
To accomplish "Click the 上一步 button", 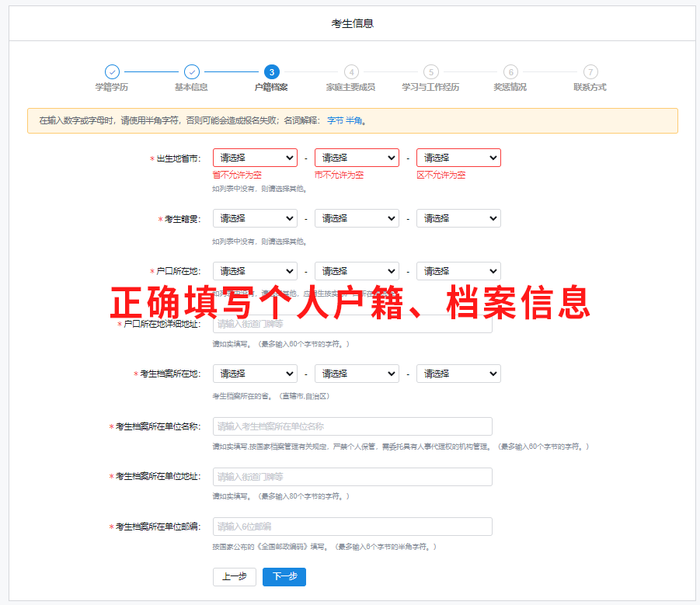I will pyautogui.click(x=234, y=577).
